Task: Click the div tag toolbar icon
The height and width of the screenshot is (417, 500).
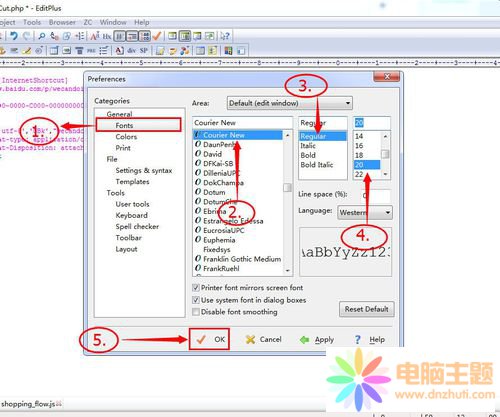Action: click(x=132, y=51)
